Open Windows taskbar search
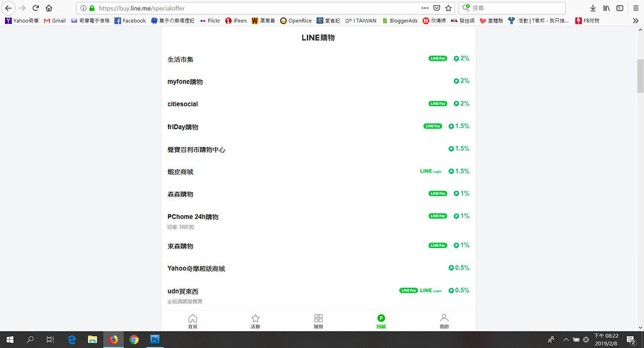The height and width of the screenshot is (348, 644). pos(30,339)
